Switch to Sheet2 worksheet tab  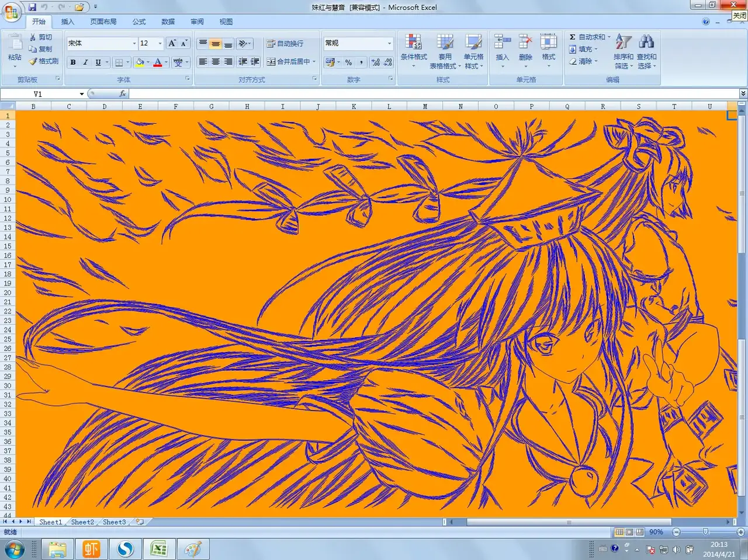[82, 522]
